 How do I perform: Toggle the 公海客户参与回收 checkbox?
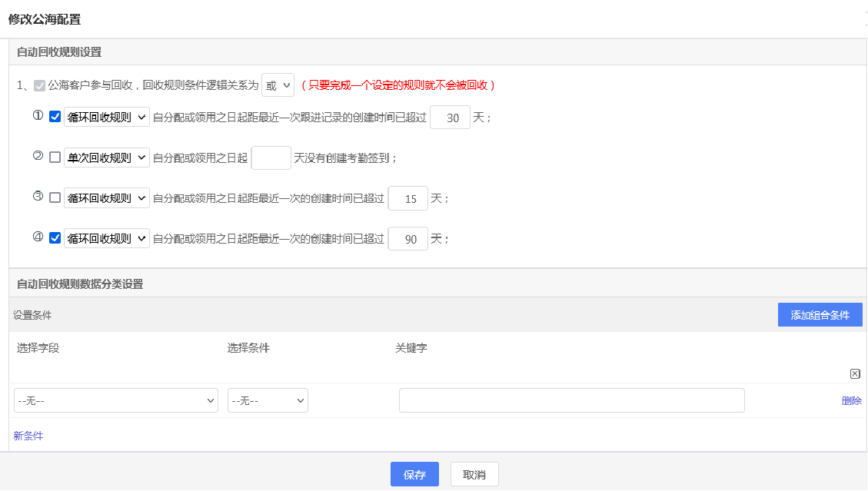click(x=40, y=85)
